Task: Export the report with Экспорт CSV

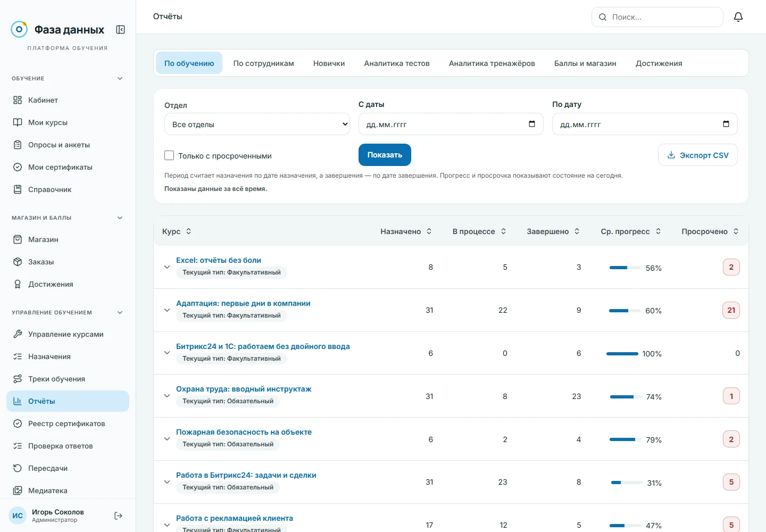Action: tap(698, 155)
